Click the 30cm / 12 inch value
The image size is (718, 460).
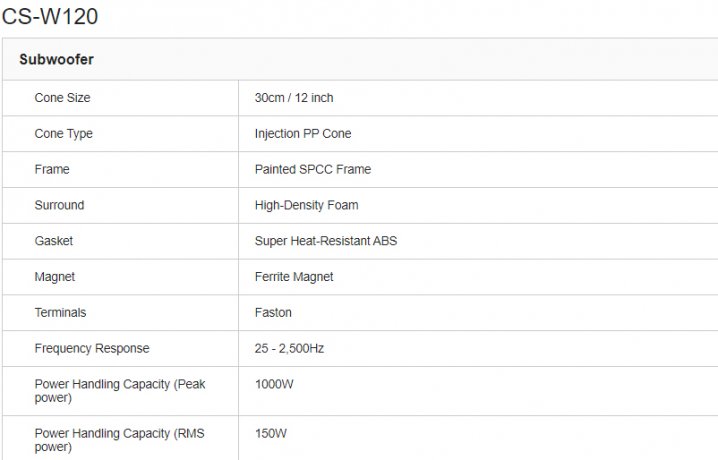point(292,98)
